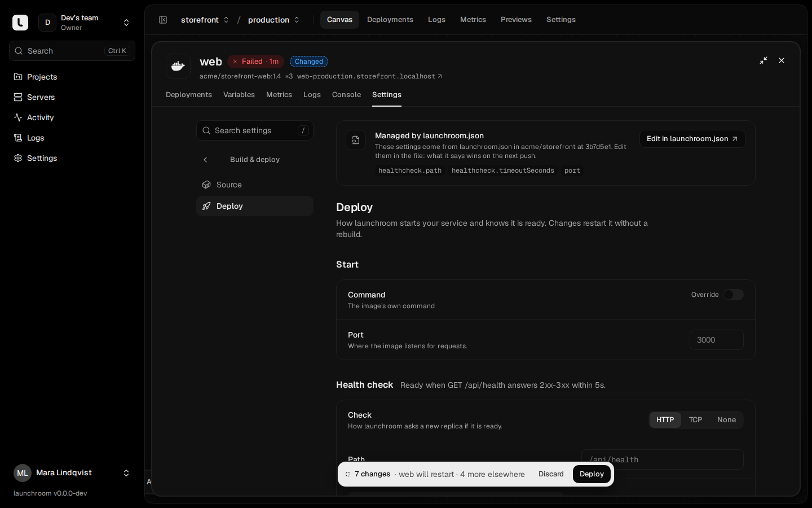Select HTTP health check type
The width and height of the screenshot is (812, 508).
pyautogui.click(x=665, y=420)
